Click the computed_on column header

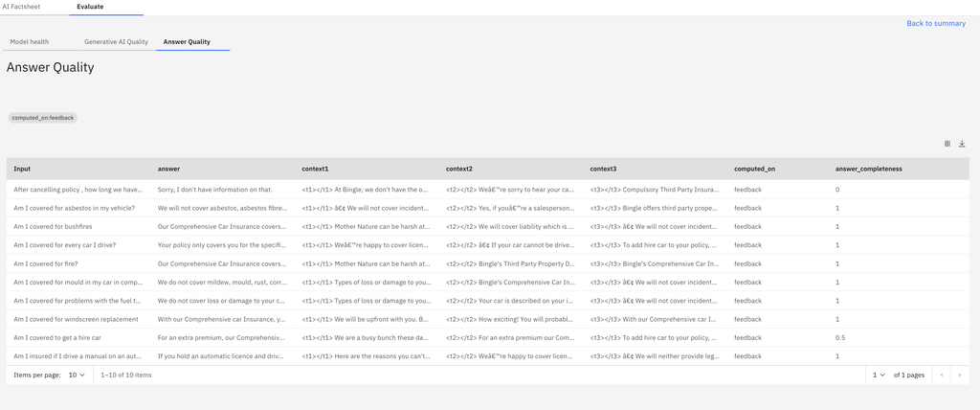pyautogui.click(x=755, y=169)
